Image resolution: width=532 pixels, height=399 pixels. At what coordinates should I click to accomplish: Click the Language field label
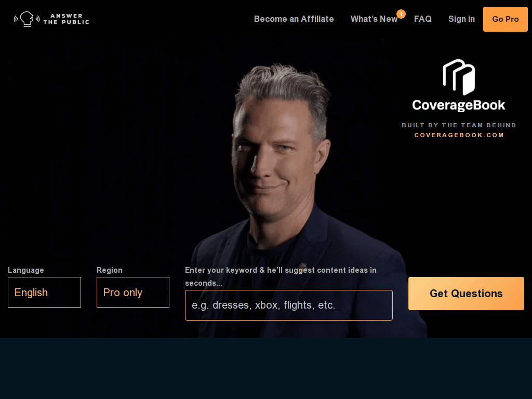coord(26,270)
